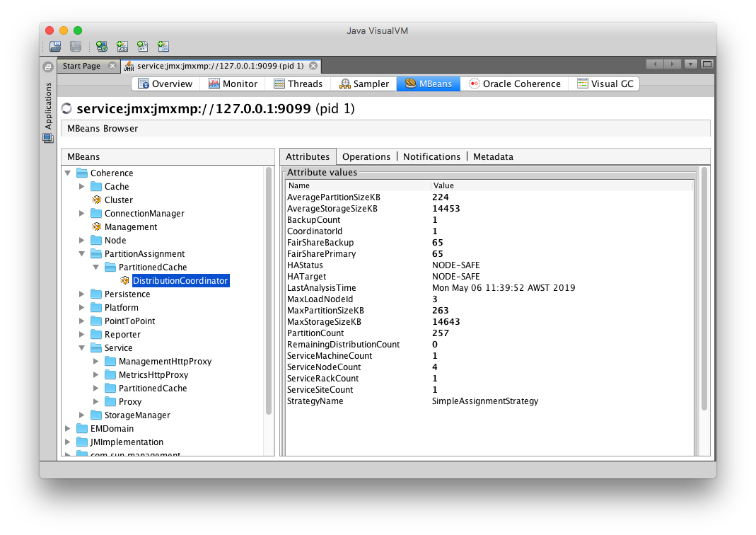The height and width of the screenshot is (535, 756).
Task: Expand the ManagementHttpProxy node
Action: tap(96, 362)
